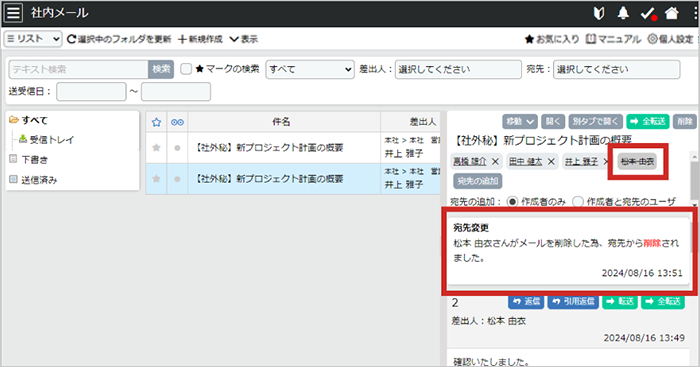Expand the すべて filter dropdown
Image resolution: width=700 pixels, height=367 pixels.
coord(310,69)
